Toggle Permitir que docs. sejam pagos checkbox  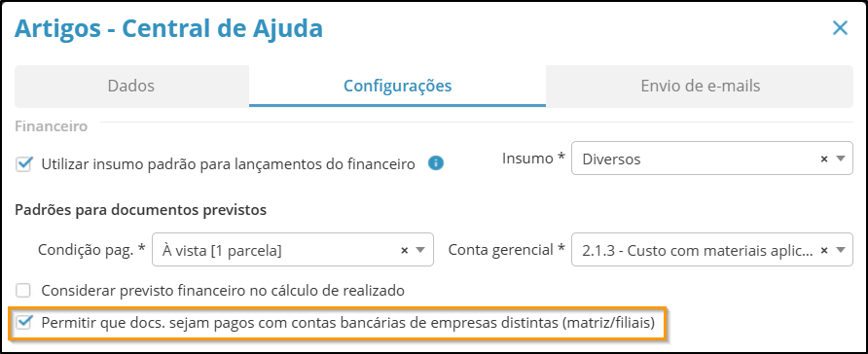22,323
